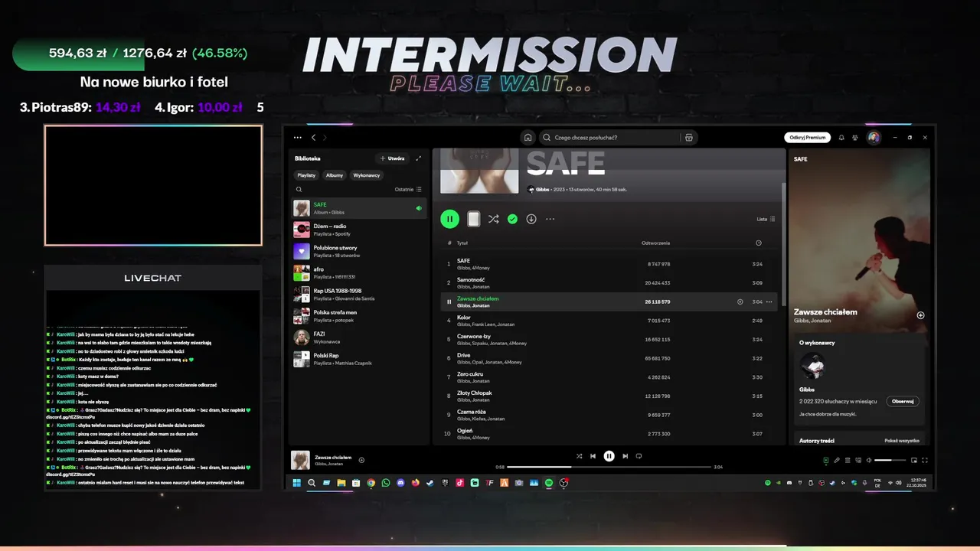Screen dimensions: 980x551
Task: Open more options on Zawsze chciałem track row
Action: tap(769, 302)
